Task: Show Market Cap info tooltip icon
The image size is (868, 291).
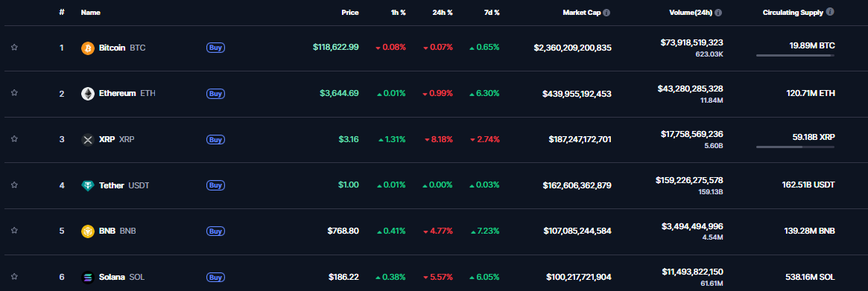Action: click(606, 12)
